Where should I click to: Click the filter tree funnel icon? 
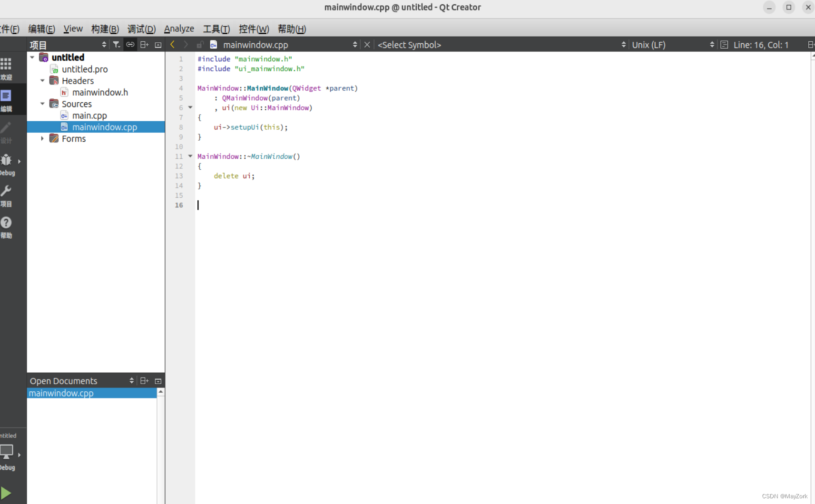116,45
